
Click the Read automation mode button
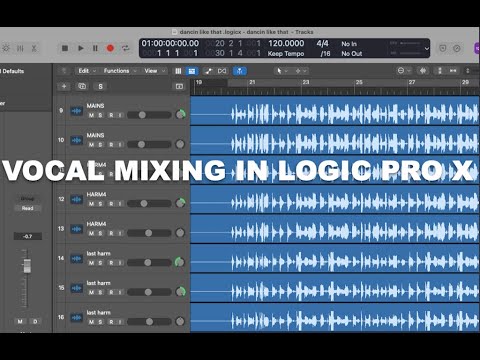point(28,208)
